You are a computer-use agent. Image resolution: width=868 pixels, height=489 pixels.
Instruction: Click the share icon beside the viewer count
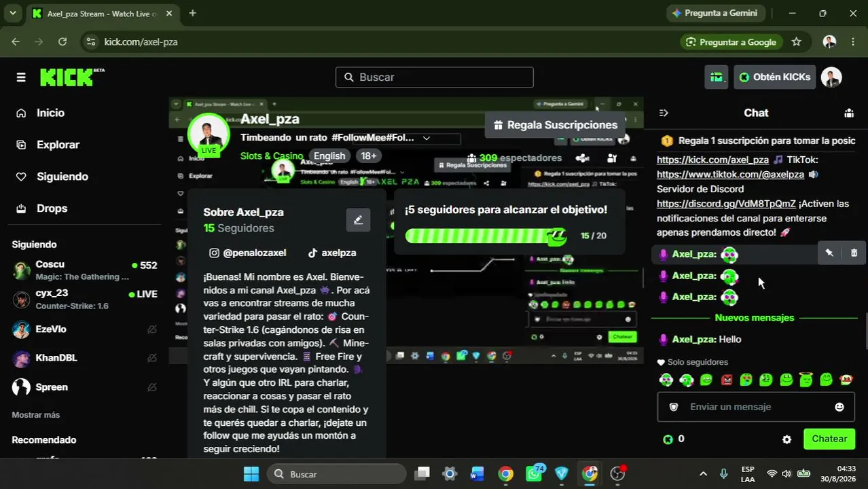coord(582,158)
